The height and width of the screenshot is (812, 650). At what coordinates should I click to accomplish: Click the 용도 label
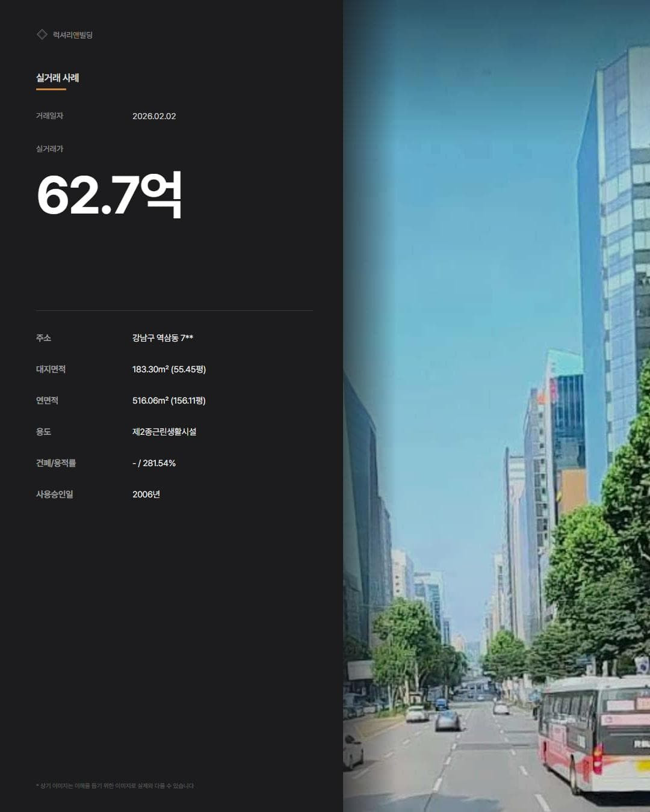43,432
